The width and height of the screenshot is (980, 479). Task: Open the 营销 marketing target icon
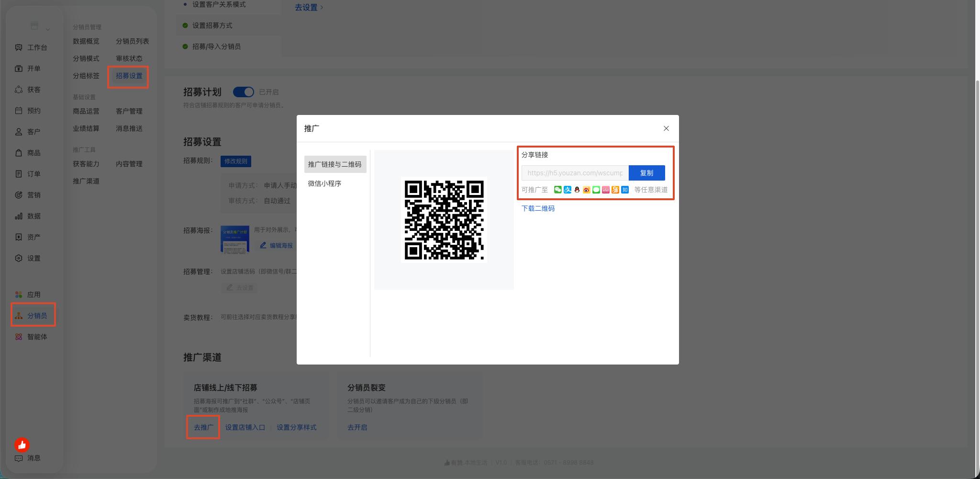[19, 195]
